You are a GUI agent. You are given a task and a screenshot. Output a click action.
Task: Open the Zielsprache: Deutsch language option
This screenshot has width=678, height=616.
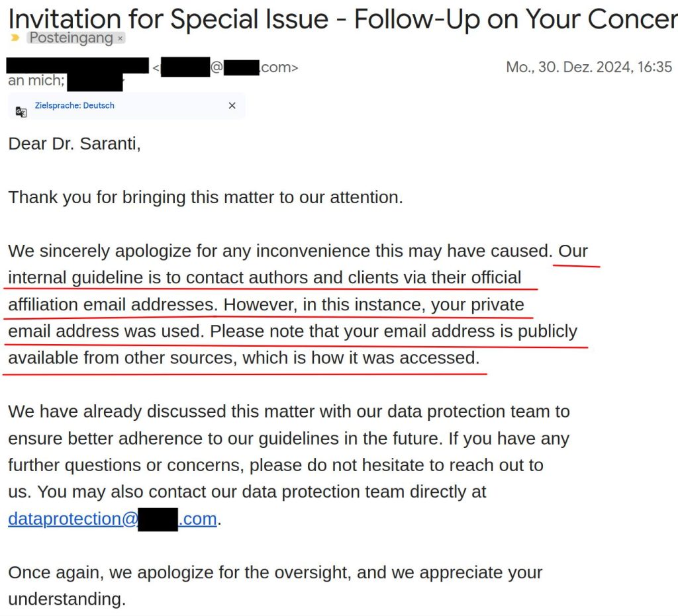click(74, 105)
